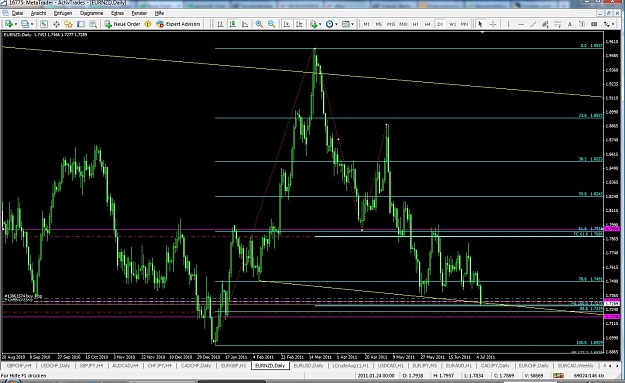This screenshot has height=383, width=625.
Task: Select the equidistant channel tool
Action: (x=545, y=24)
